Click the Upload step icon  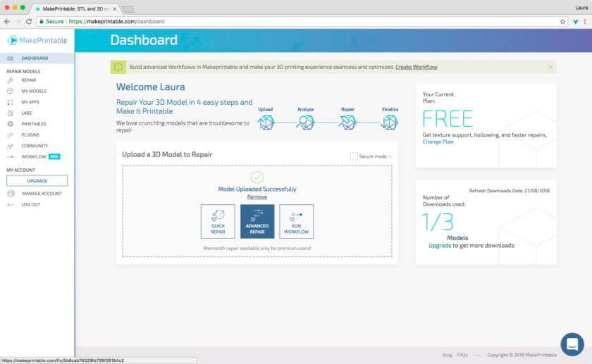tap(266, 123)
